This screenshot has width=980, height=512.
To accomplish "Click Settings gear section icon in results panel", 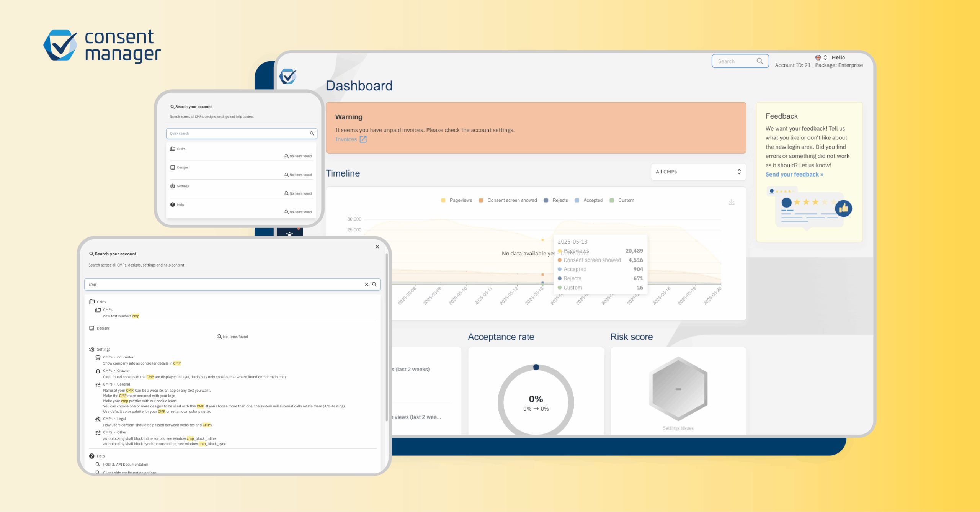I will pyautogui.click(x=92, y=349).
